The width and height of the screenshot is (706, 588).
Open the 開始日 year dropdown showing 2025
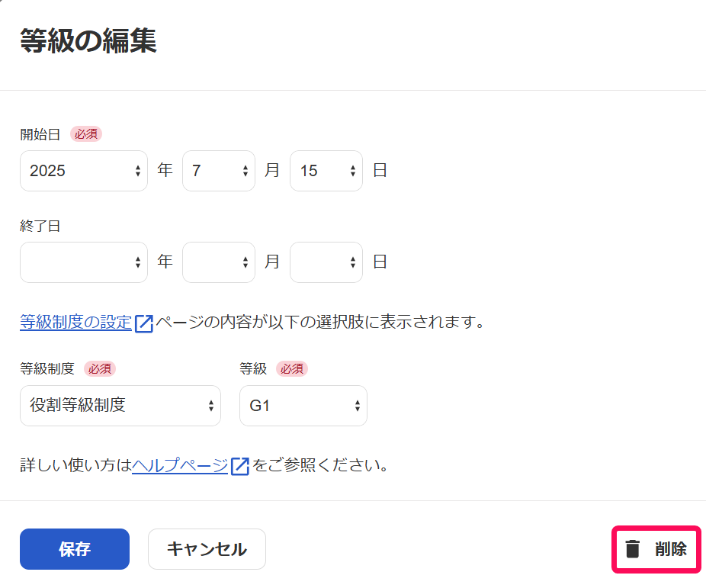[84, 171]
